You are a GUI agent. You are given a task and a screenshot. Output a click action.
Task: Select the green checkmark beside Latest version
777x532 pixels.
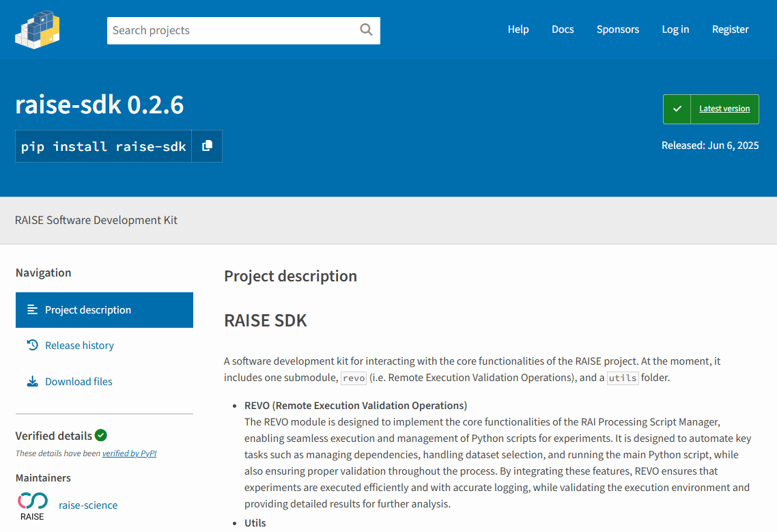[677, 109]
